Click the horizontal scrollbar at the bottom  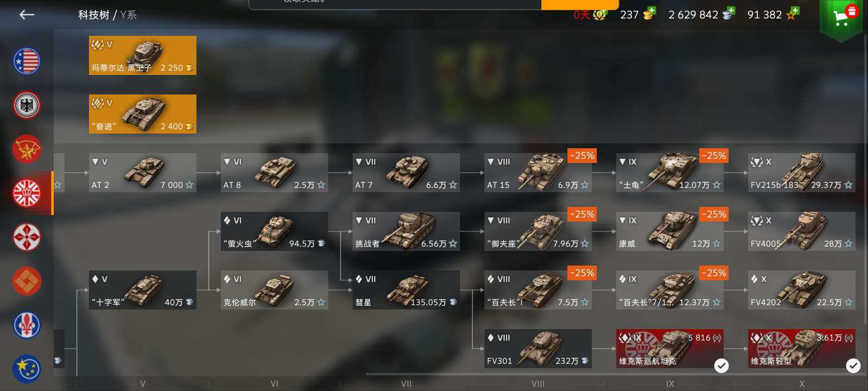click(616, 374)
